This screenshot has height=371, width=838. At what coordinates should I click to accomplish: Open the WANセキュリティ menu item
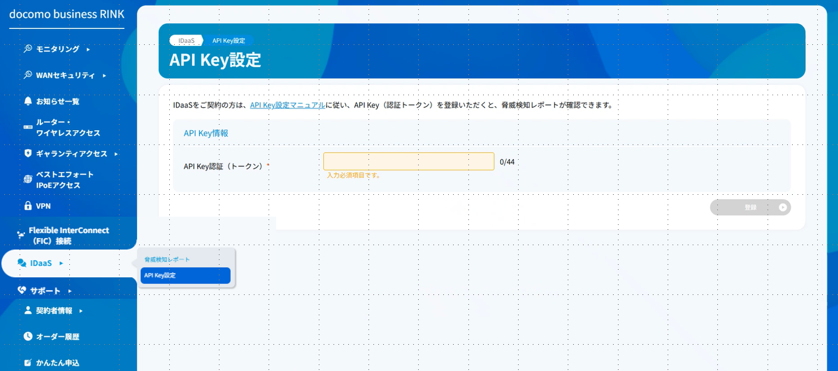click(65, 75)
